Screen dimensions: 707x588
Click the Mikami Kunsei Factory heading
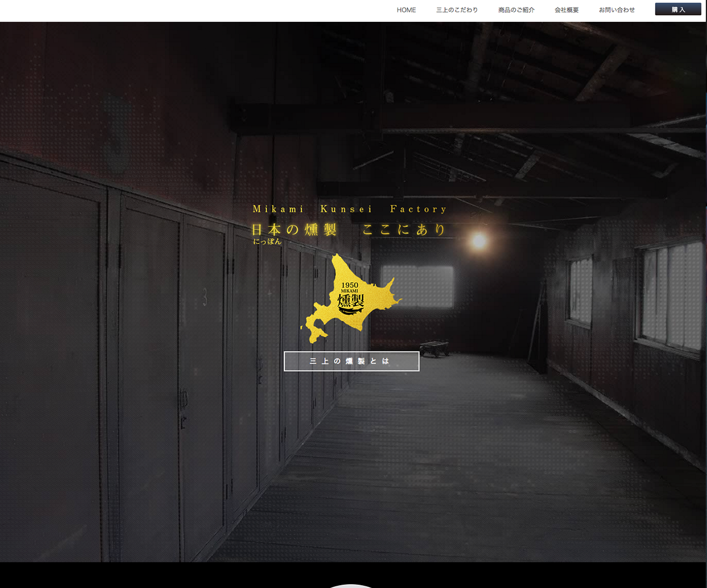tap(350, 209)
